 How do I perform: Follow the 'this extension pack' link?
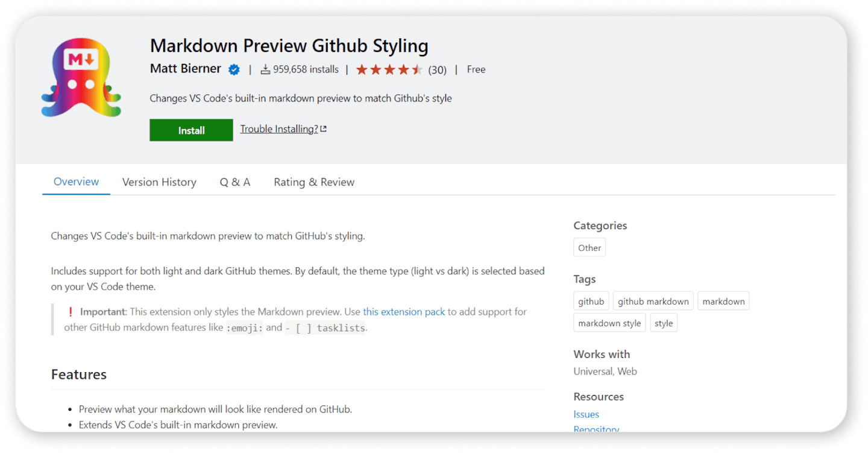404,312
